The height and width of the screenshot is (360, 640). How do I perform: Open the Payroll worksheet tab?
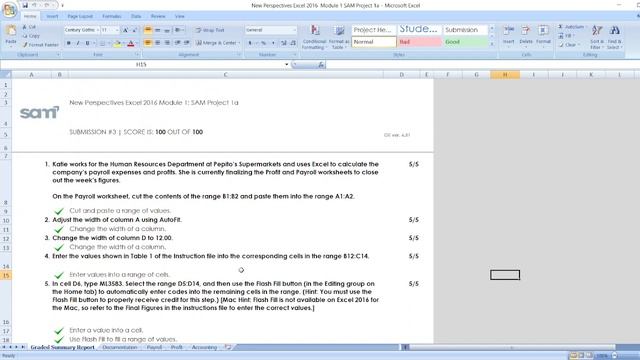click(154, 347)
